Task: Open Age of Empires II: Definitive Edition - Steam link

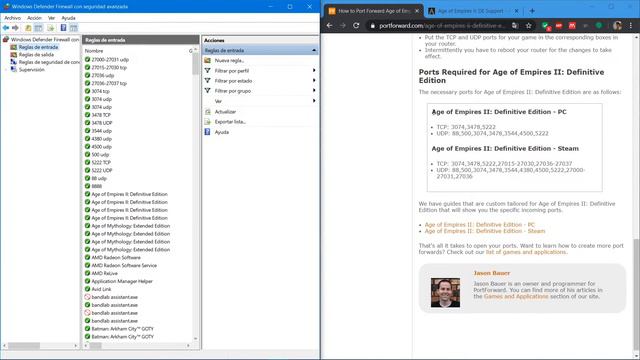Action: [x=485, y=231]
